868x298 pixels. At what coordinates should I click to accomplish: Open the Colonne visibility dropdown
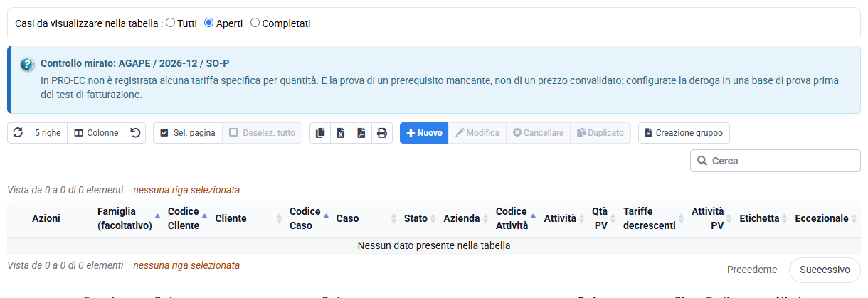pyautogui.click(x=96, y=133)
